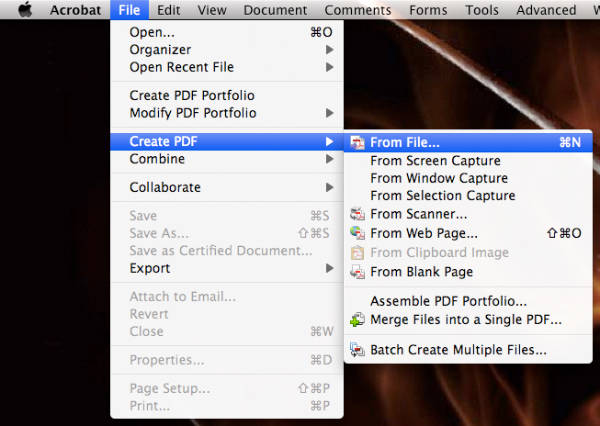Open the Edit menu
Screen dimensions: 600x426
click(169, 10)
